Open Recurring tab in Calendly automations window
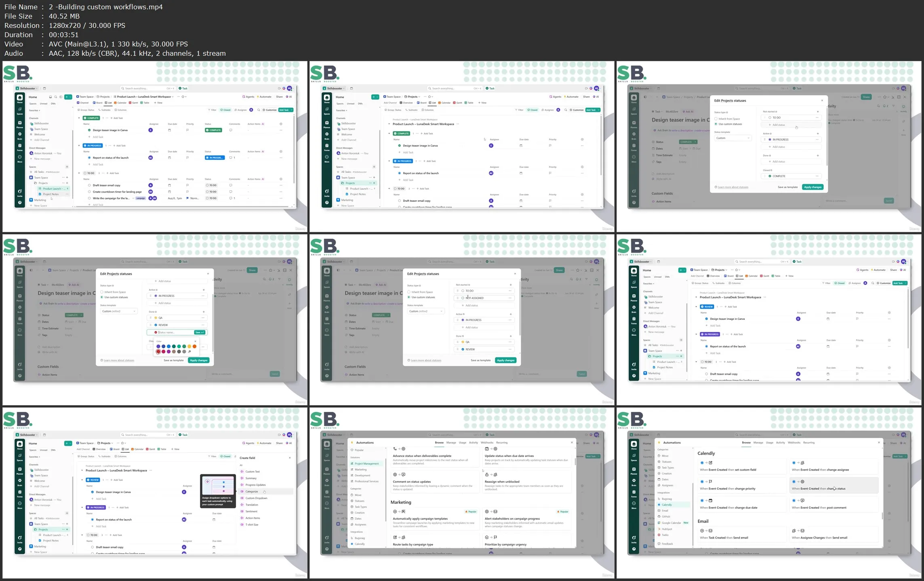The width and height of the screenshot is (924, 581). [x=809, y=443]
